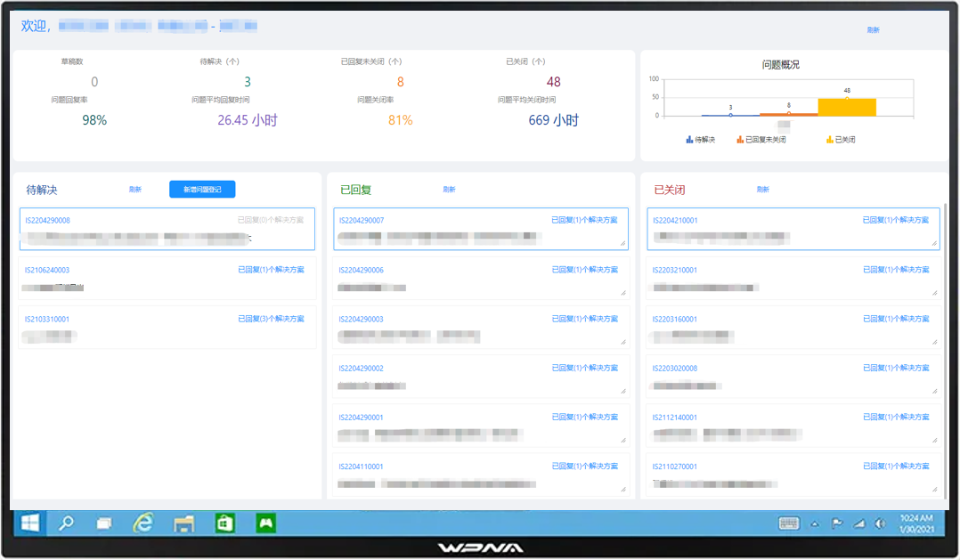
Task: Open issue IS2106240003 in 待解决
Action: coord(47,270)
